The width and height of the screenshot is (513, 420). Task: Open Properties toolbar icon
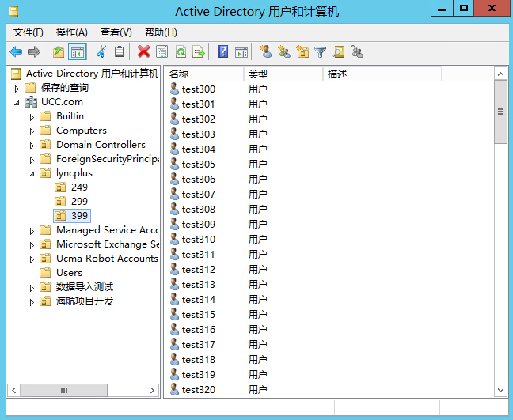coord(162,51)
